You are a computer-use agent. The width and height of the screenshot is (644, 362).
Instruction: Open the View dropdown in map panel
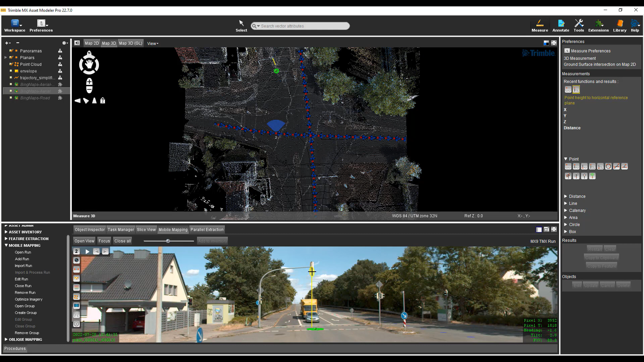coord(153,43)
